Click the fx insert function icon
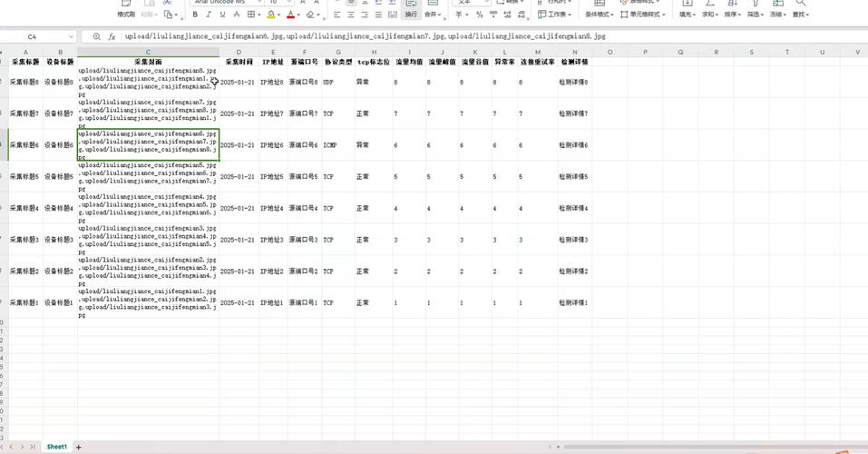 112,36
